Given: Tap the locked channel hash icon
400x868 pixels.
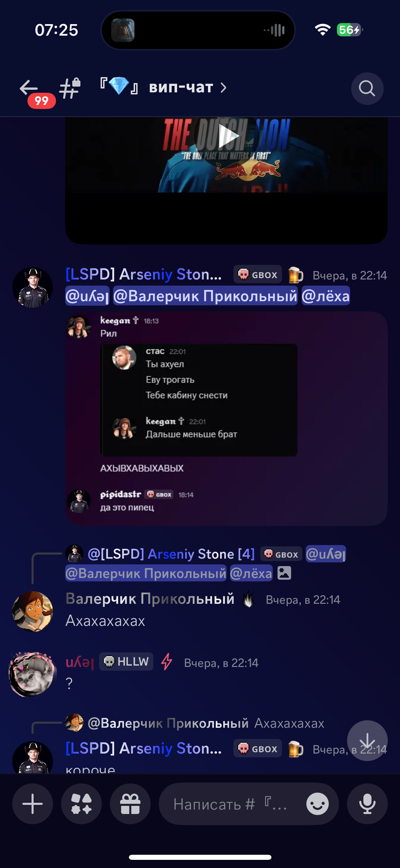Looking at the screenshot, I should tap(70, 88).
